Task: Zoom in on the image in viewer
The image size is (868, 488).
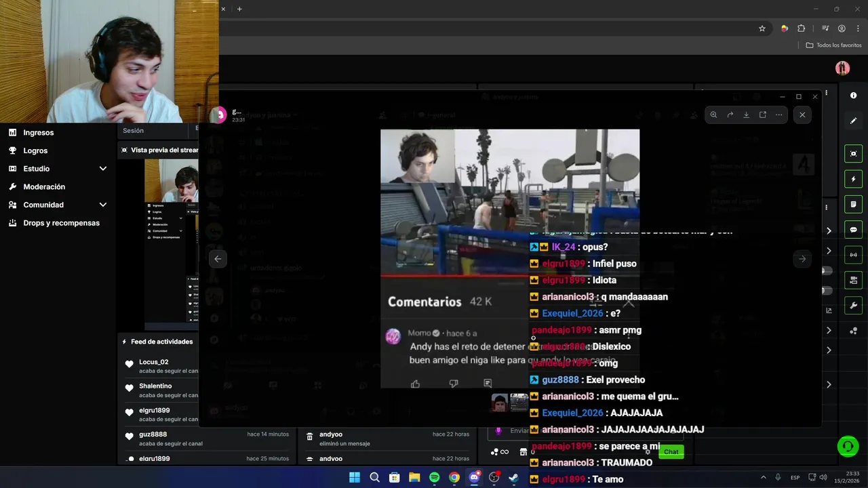Action: point(713,115)
